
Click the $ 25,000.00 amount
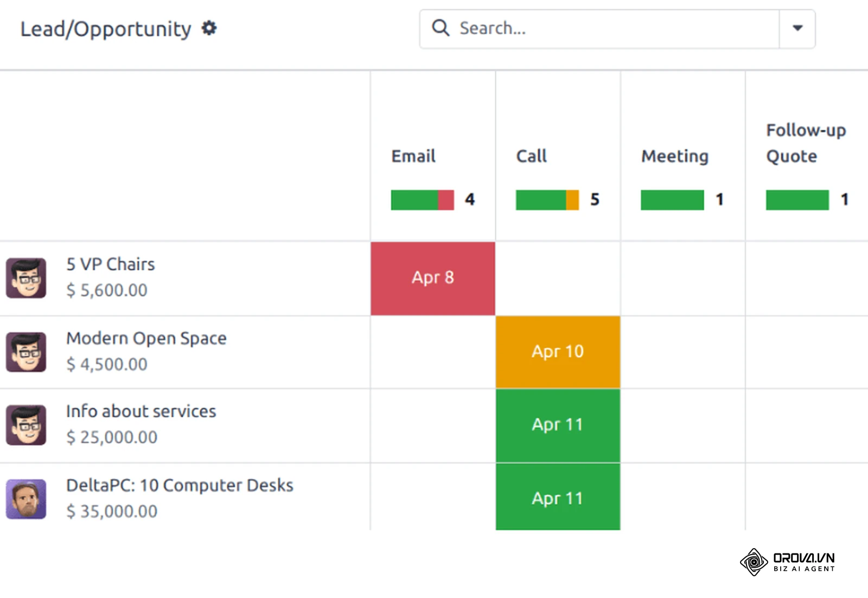[x=112, y=437]
